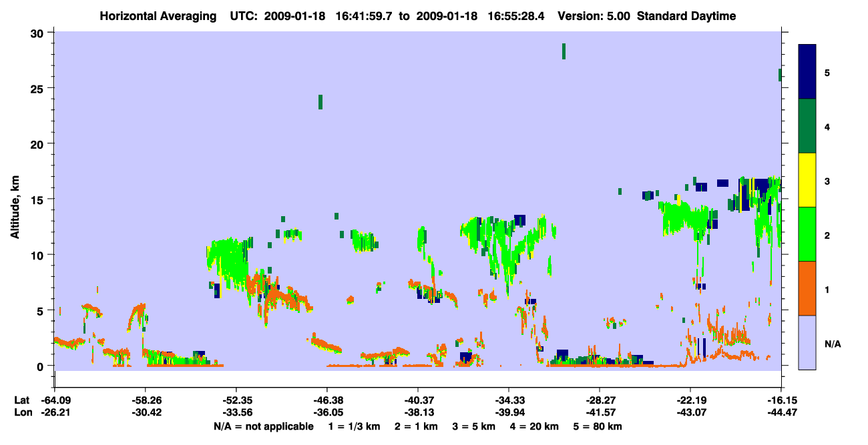Click the 'Lon' axis row label
This screenshot has height=445, width=868.
[x=22, y=413]
